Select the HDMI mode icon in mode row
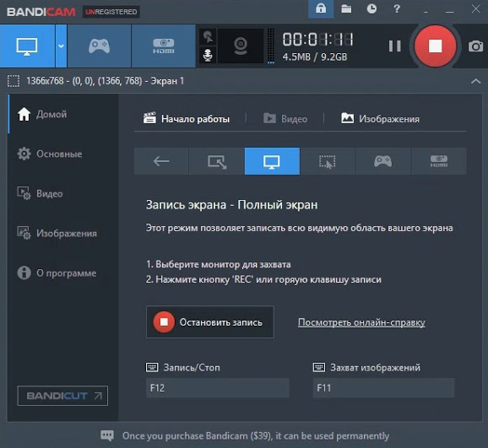This screenshot has height=448, width=488. click(439, 161)
